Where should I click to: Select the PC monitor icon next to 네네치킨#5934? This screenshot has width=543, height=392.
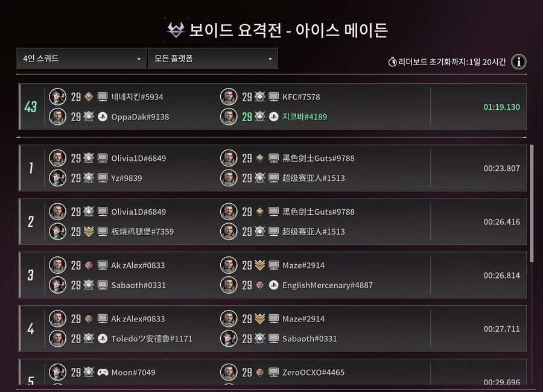coord(103,96)
